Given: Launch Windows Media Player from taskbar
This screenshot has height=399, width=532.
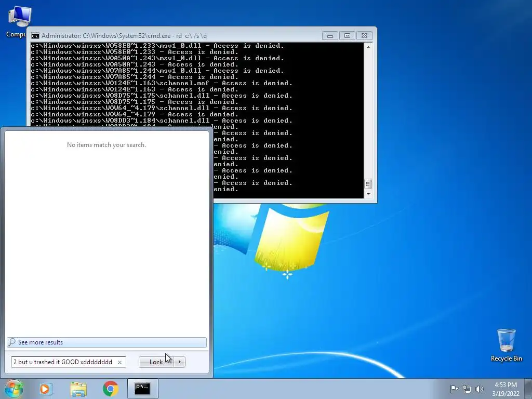Looking at the screenshot, I should [x=45, y=389].
